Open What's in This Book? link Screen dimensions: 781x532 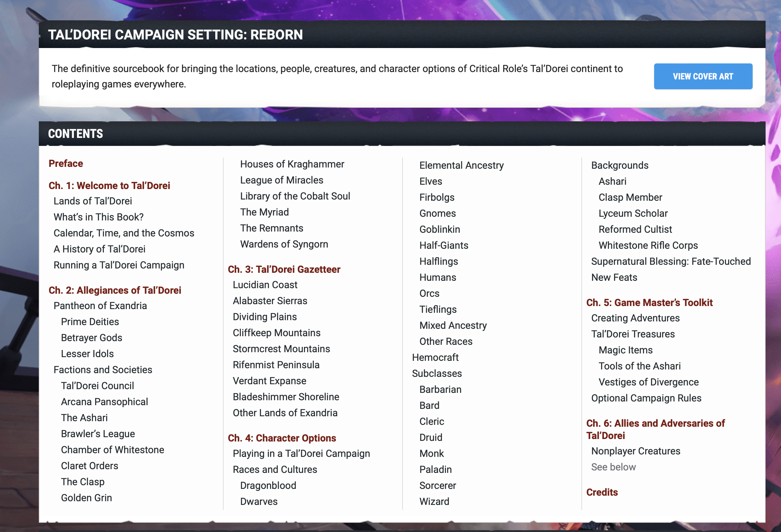tap(99, 217)
